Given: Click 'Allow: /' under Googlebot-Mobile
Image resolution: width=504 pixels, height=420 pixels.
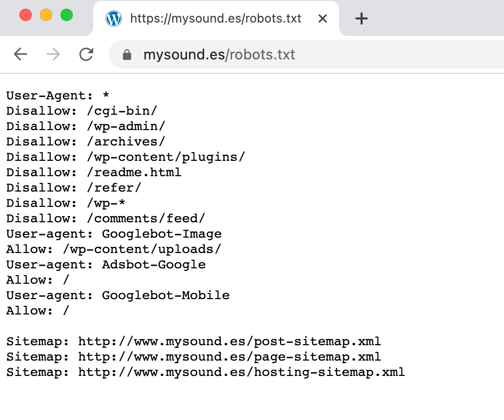Looking at the screenshot, I should (x=37, y=311).
